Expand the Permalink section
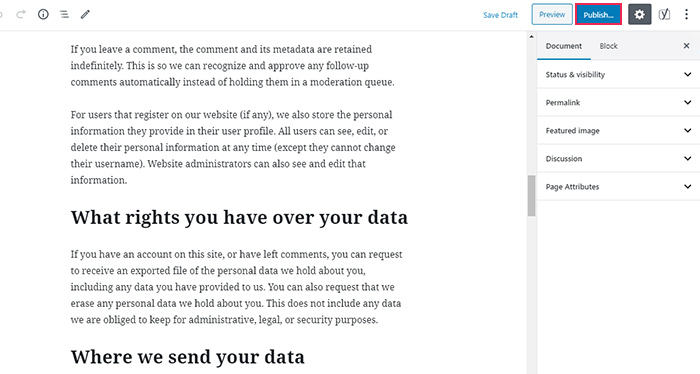The width and height of the screenshot is (700, 374). (x=618, y=103)
